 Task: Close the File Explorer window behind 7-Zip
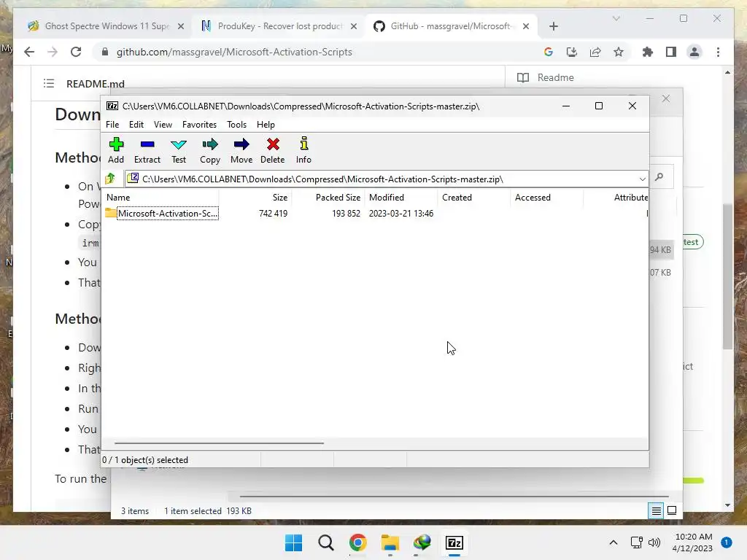coord(666,98)
